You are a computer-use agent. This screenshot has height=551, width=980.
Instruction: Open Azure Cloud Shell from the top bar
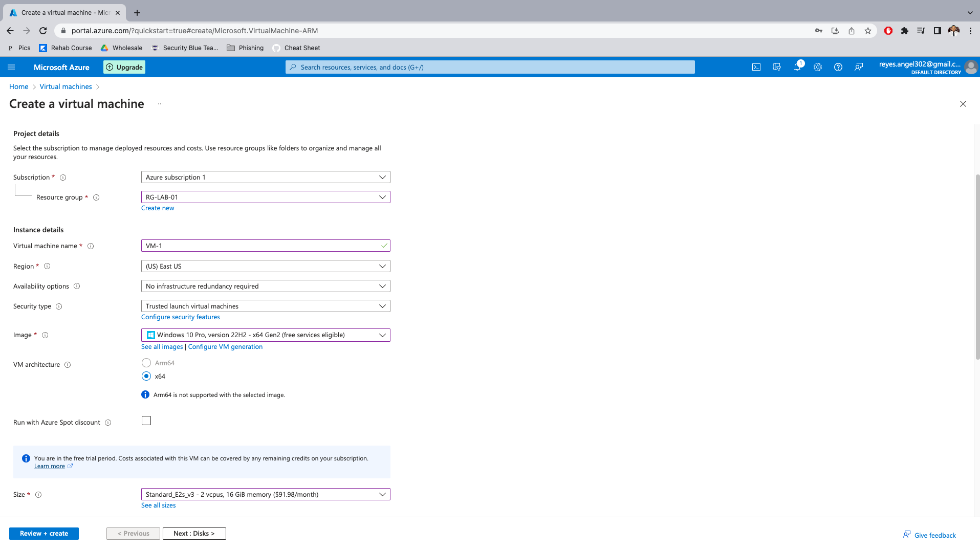tap(756, 67)
